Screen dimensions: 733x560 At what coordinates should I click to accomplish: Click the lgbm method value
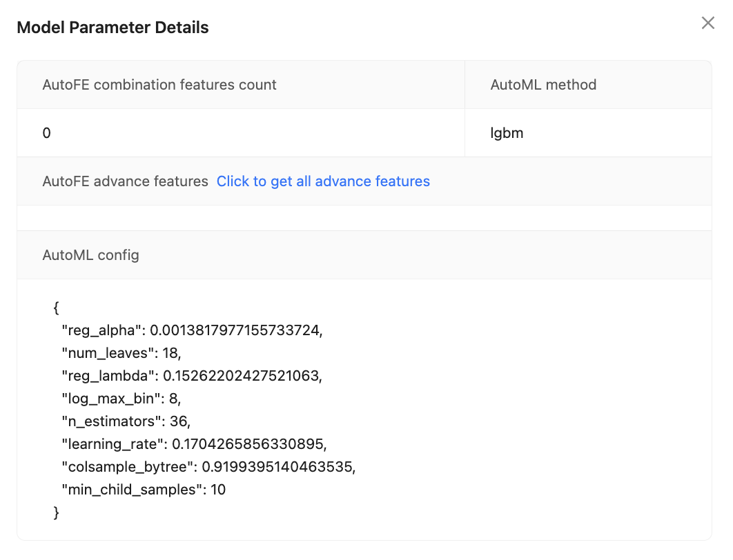507,133
